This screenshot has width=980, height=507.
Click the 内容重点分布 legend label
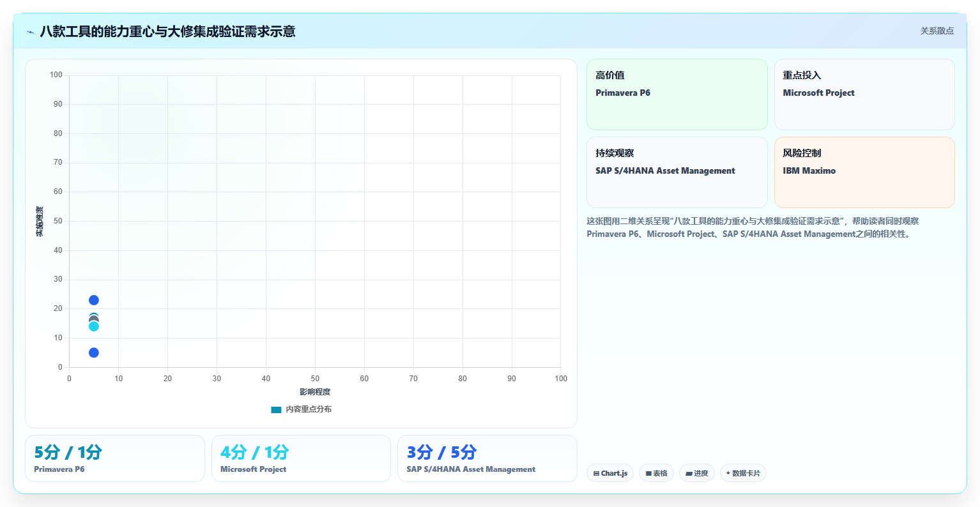point(309,409)
